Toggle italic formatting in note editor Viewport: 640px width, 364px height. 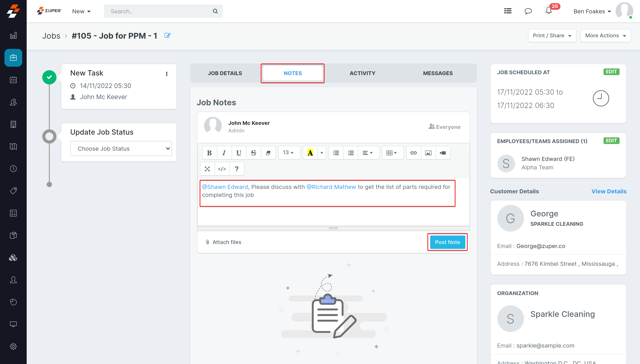pos(224,153)
